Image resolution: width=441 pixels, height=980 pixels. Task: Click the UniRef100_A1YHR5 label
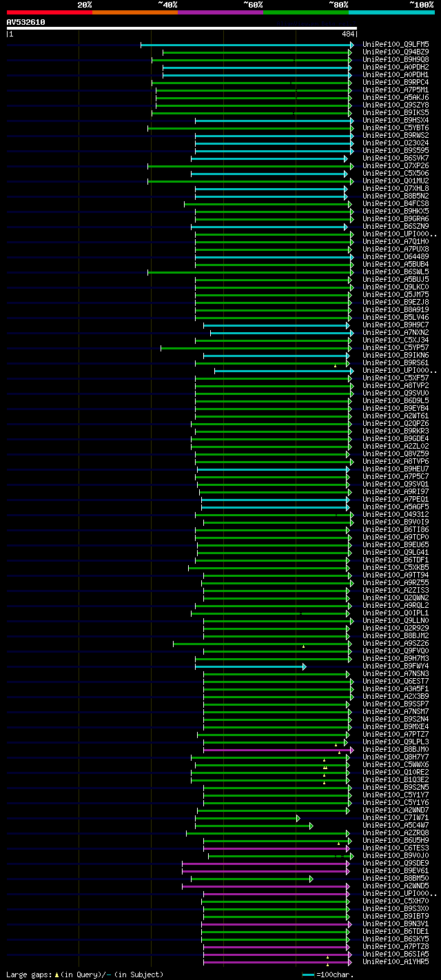396,962
